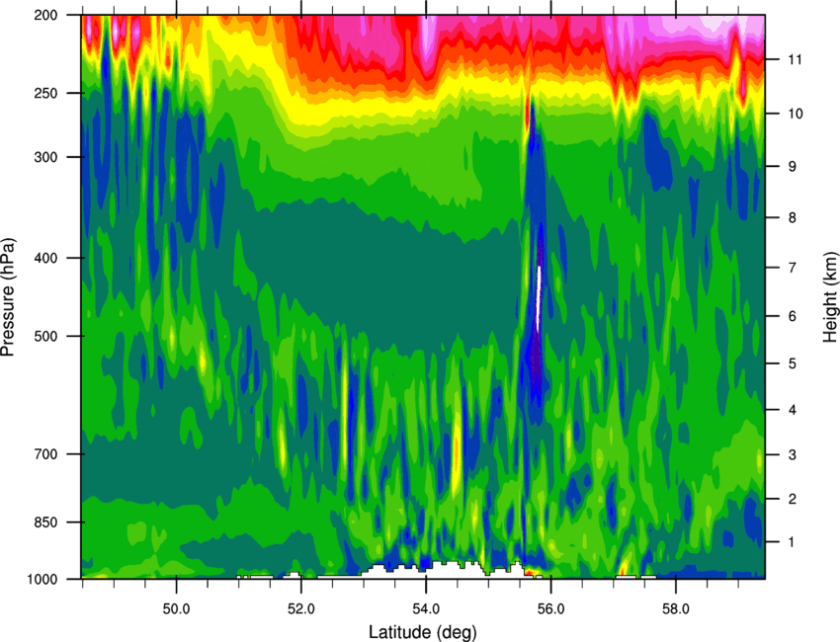Viewport: 840px width, 642px height.
Task: Click the 700 pressure tick label
Action: click(46, 454)
